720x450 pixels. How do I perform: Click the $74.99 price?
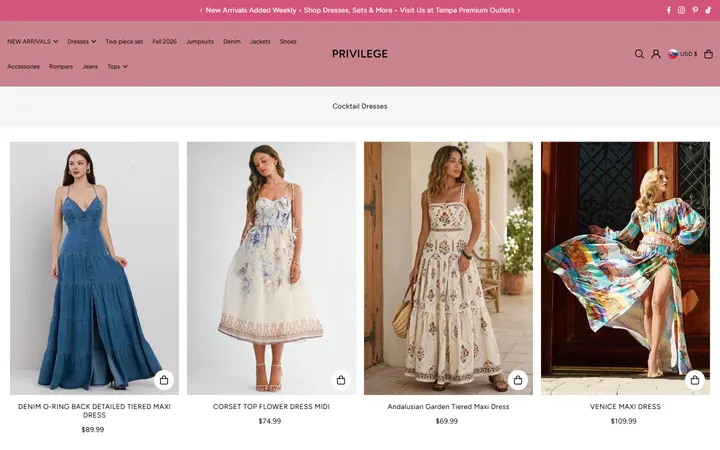(270, 421)
